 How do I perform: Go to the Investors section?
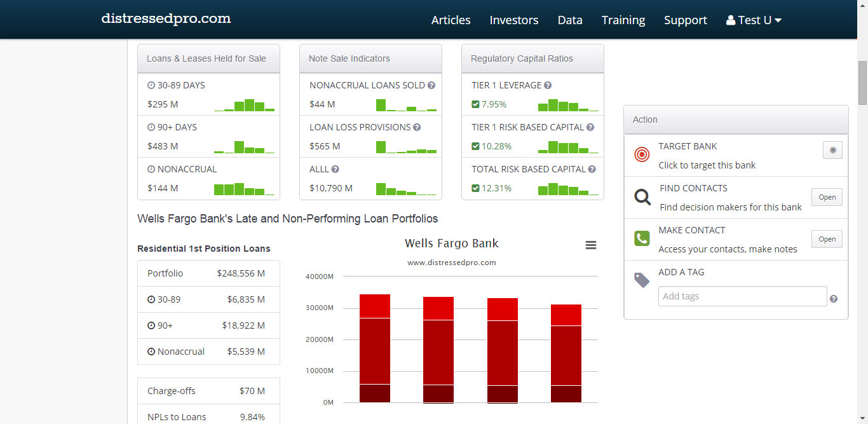tap(514, 20)
